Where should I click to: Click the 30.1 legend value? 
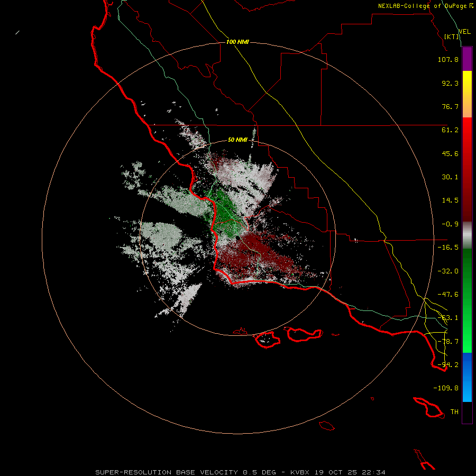450,177
